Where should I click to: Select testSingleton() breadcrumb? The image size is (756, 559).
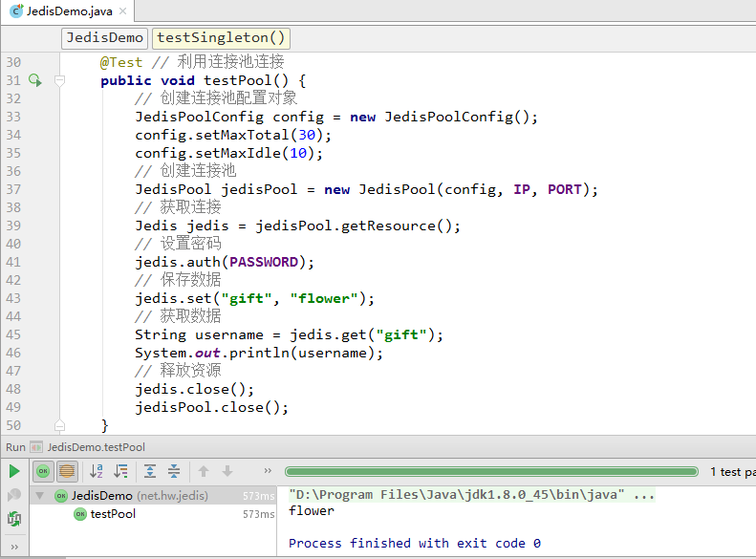221,38
